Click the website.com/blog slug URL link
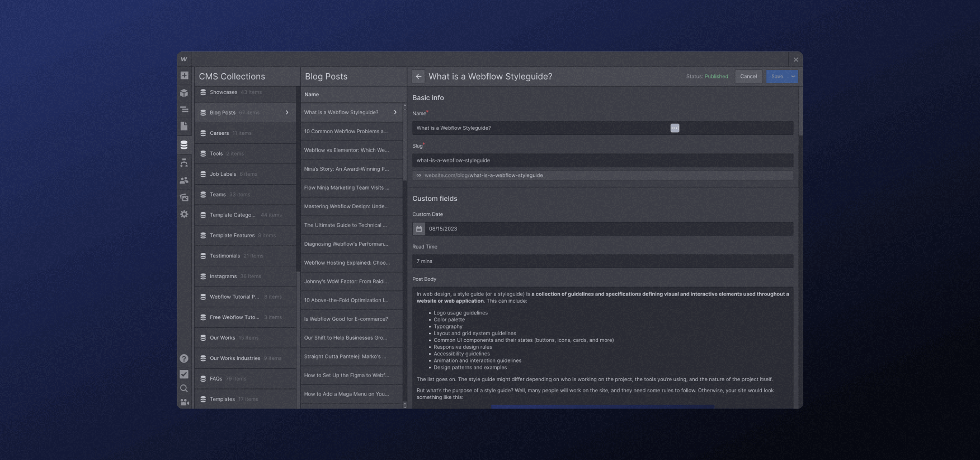Image resolution: width=980 pixels, height=460 pixels. click(483, 176)
